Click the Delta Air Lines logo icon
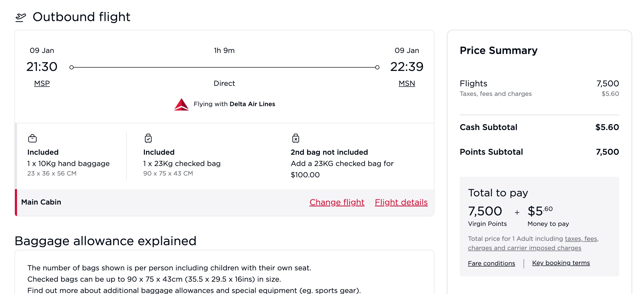Image resolution: width=644 pixels, height=294 pixels. click(181, 104)
